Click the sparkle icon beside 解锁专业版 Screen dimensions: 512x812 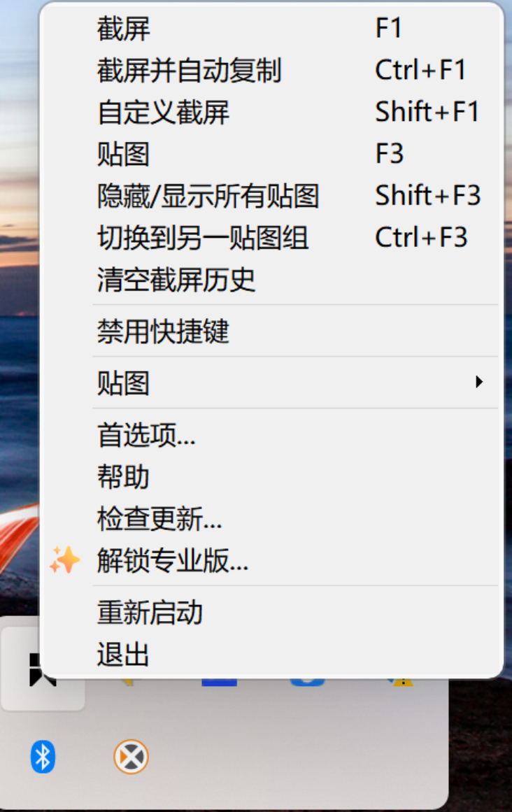tap(65, 559)
